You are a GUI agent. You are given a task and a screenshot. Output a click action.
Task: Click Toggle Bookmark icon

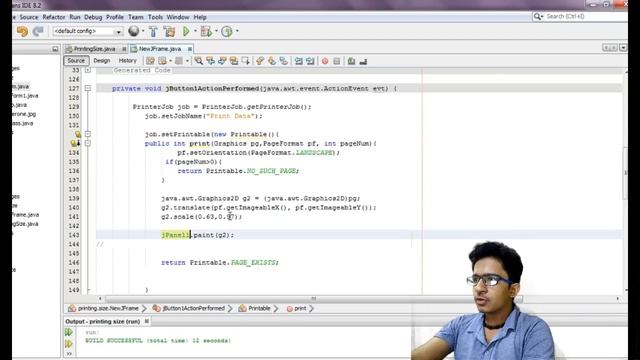tap(284, 61)
